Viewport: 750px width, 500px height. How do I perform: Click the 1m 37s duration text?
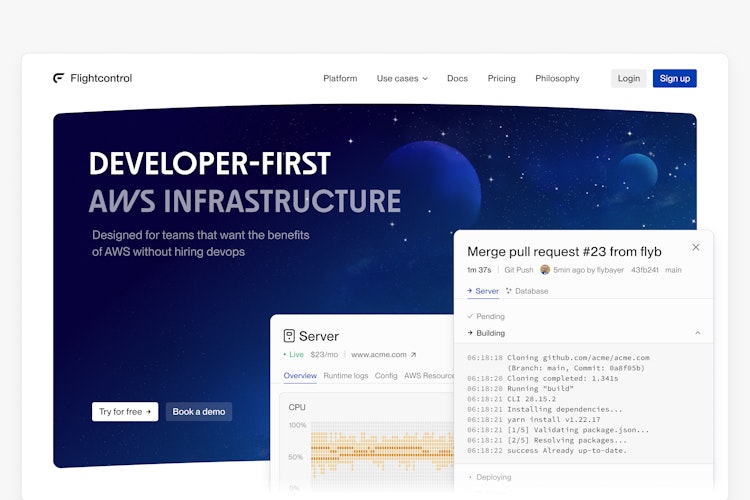tap(479, 270)
